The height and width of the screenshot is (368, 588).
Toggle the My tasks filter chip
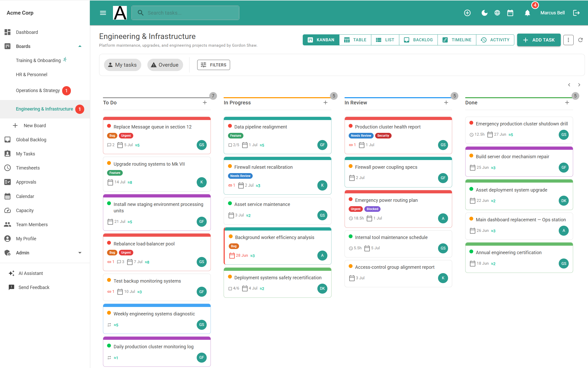[122, 65]
